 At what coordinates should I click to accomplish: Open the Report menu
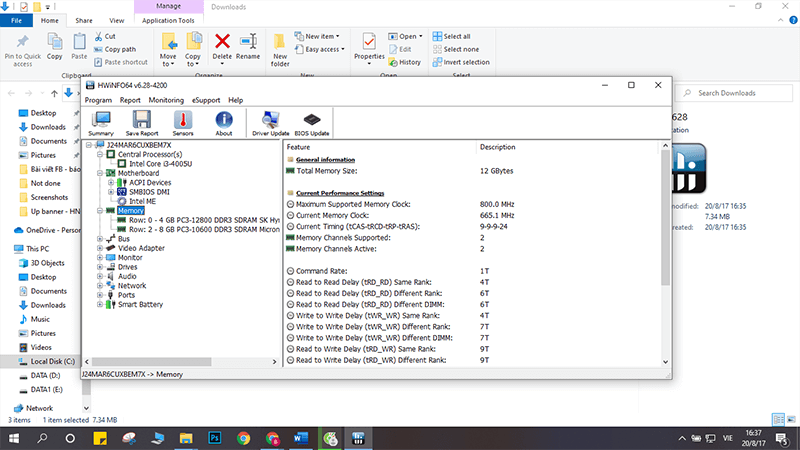coord(130,100)
